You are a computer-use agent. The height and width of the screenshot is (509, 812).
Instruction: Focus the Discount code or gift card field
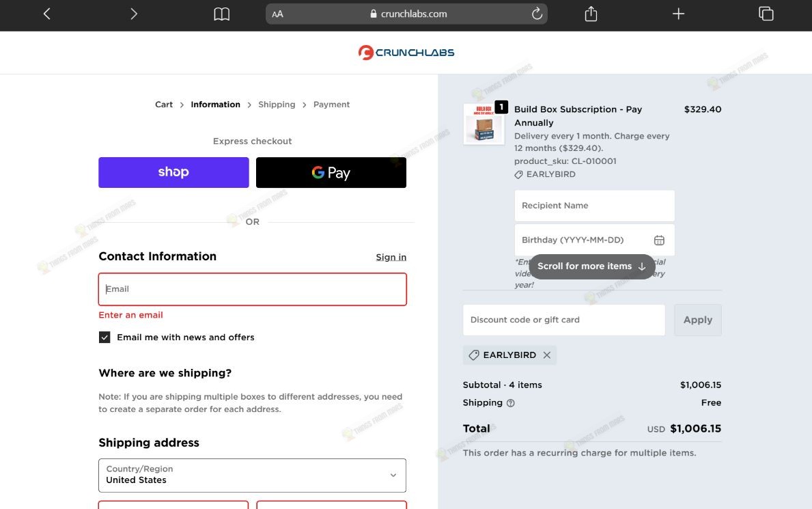click(564, 320)
